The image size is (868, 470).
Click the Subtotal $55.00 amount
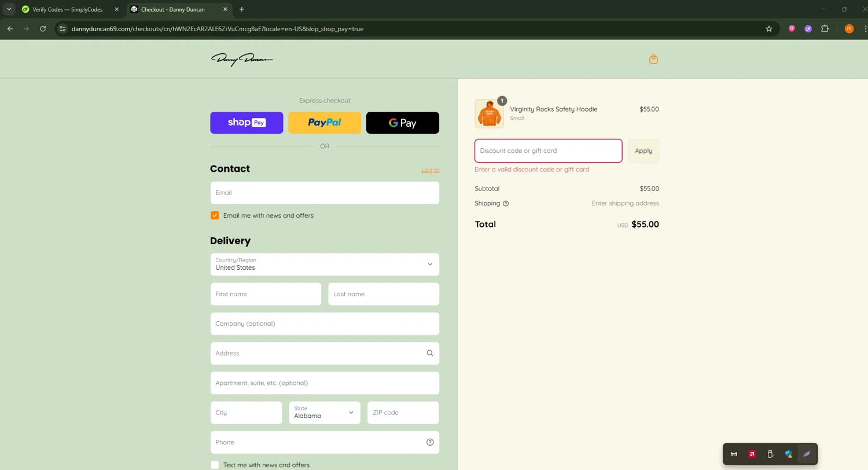[x=649, y=189]
